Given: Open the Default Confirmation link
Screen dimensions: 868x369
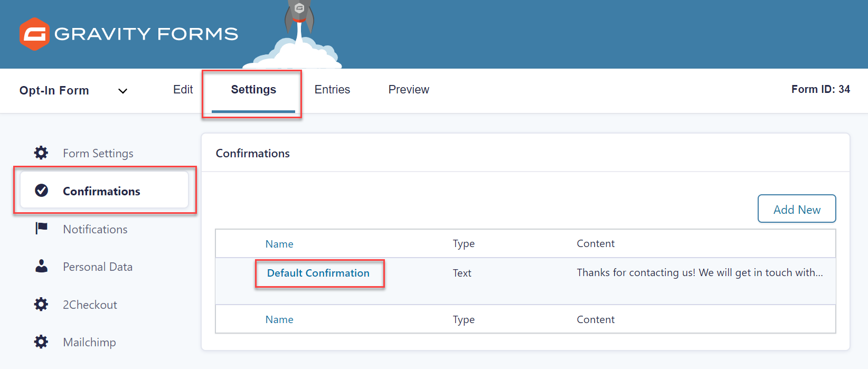Looking at the screenshot, I should pos(318,273).
